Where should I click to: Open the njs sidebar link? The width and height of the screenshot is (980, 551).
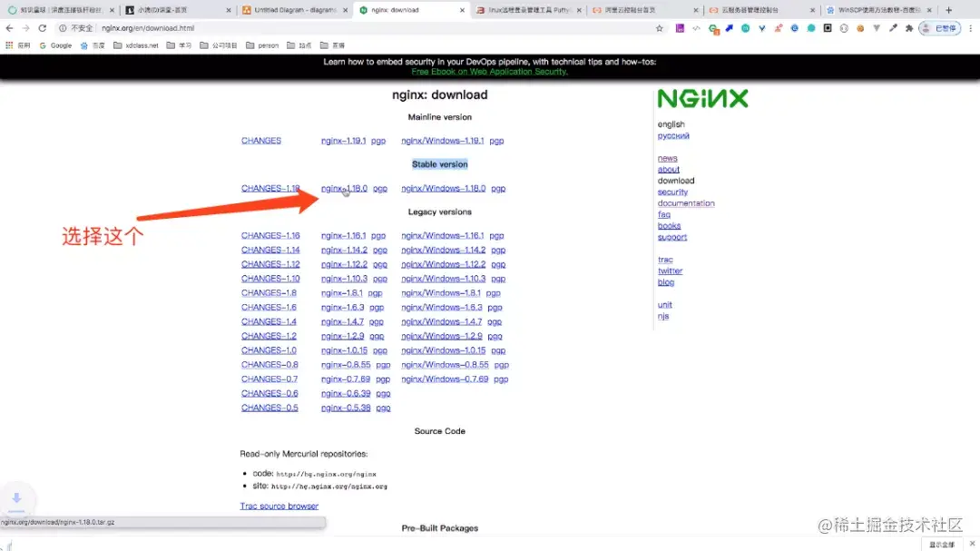pyautogui.click(x=663, y=316)
